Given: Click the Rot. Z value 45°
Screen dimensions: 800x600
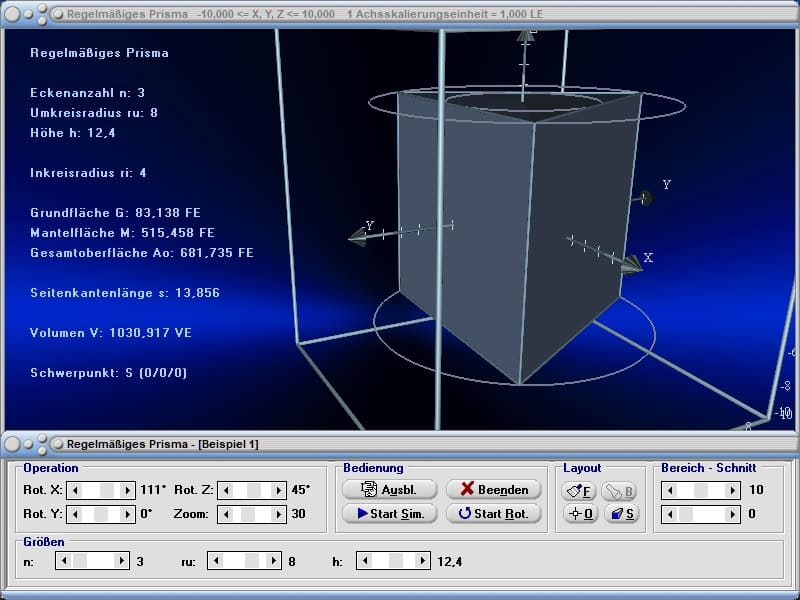Looking at the screenshot, I should coord(301,490).
